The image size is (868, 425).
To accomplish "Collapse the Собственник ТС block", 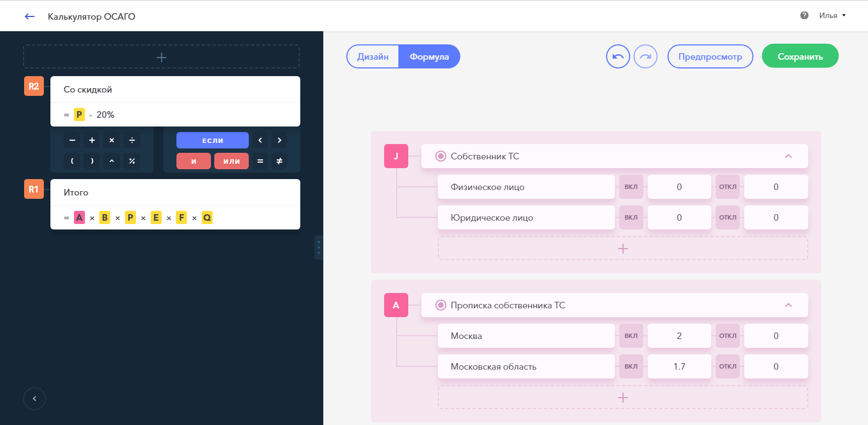I will pyautogui.click(x=789, y=156).
